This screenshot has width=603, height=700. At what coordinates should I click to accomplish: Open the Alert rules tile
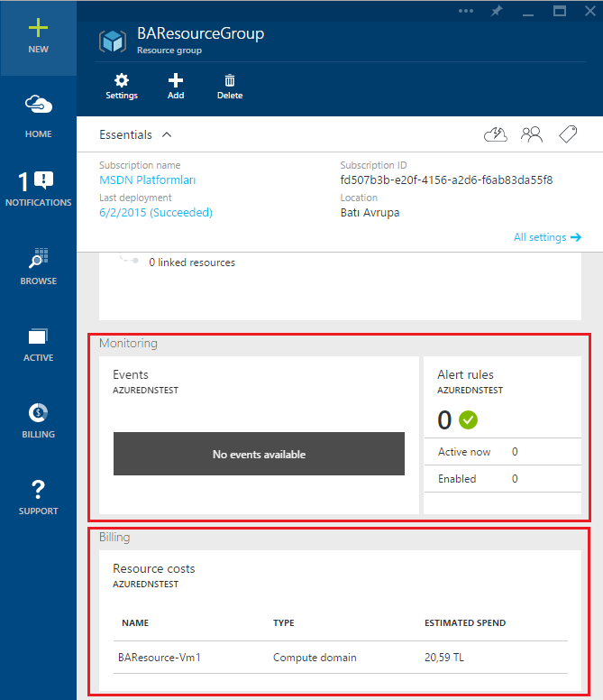[503, 436]
